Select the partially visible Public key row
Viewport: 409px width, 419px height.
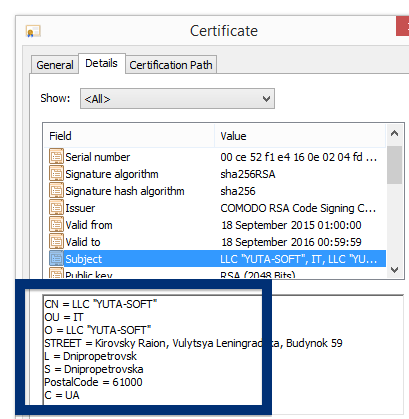215,274
